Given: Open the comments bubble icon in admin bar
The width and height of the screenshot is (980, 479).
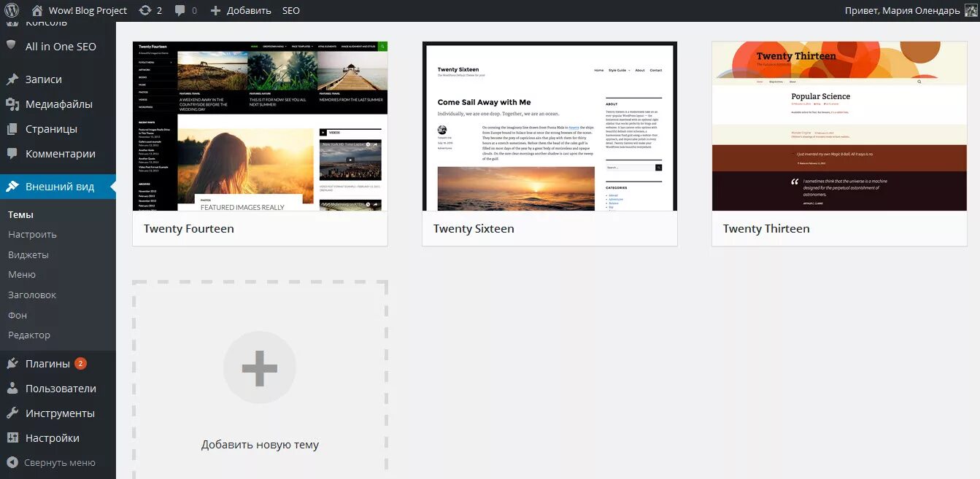Looking at the screenshot, I should point(180,10).
